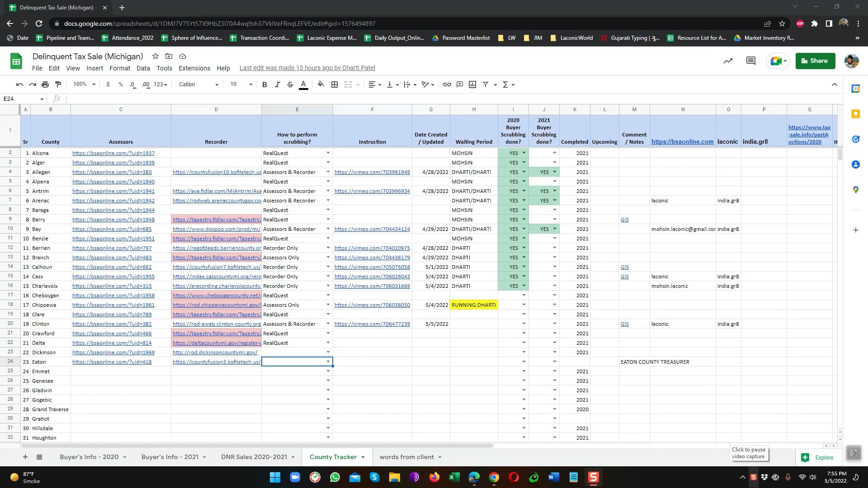Click the fill color bucket icon
The width and height of the screenshot is (868, 488).
pos(321,84)
